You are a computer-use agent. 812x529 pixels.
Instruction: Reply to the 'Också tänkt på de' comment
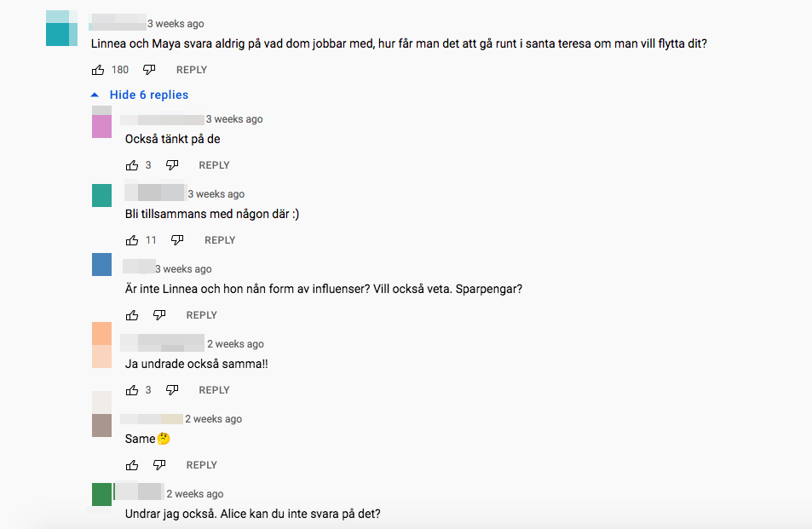(x=214, y=165)
